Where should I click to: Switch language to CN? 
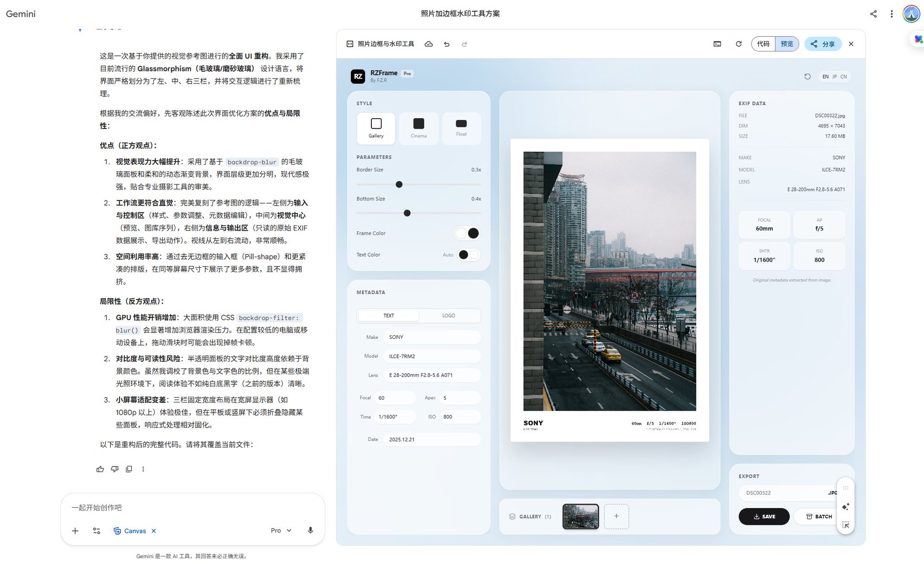844,77
